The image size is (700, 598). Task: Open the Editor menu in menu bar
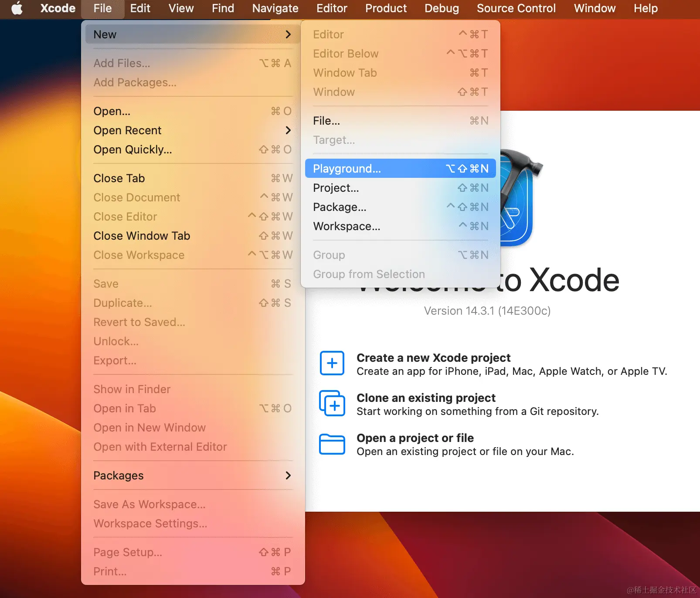tap(332, 8)
